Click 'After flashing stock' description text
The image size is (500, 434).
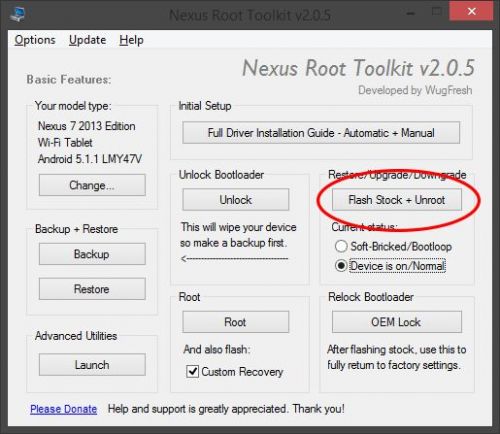[396, 357]
